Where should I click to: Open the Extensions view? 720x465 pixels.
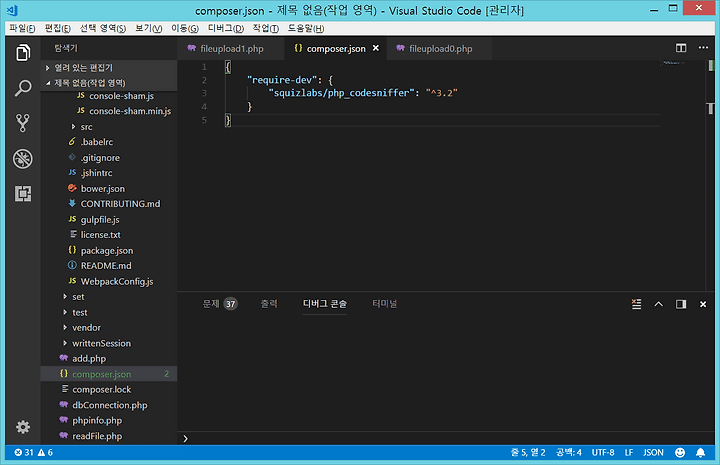23,194
